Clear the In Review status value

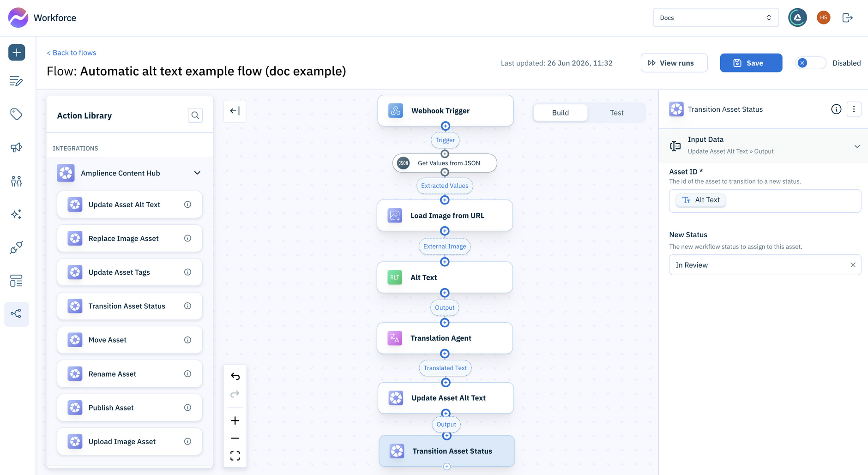pos(853,265)
